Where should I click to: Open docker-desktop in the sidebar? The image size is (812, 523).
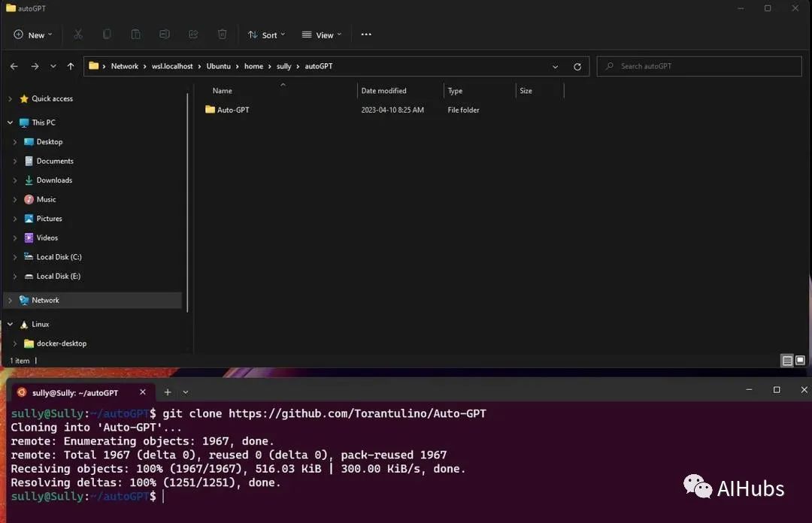click(61, 343)
